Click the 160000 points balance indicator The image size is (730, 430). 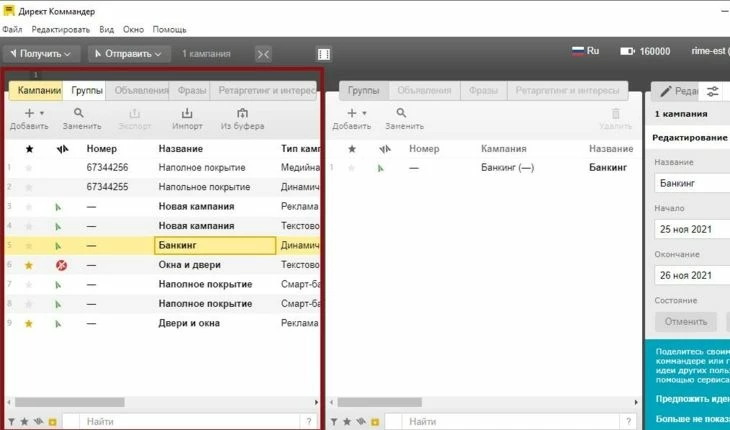click(x=645, y=51)
